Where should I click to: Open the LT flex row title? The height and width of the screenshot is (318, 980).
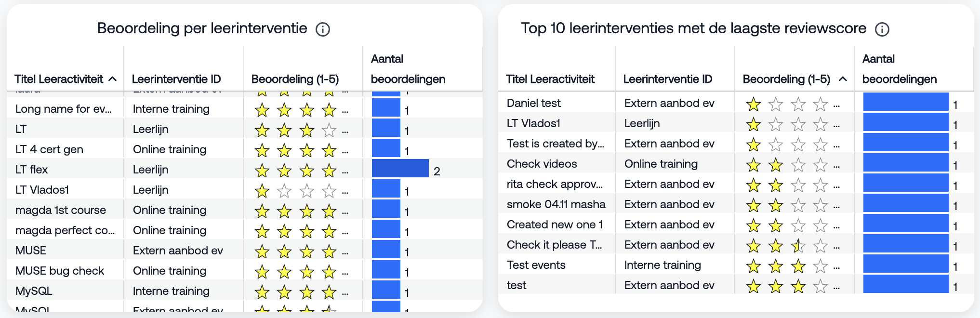[32, 170]
